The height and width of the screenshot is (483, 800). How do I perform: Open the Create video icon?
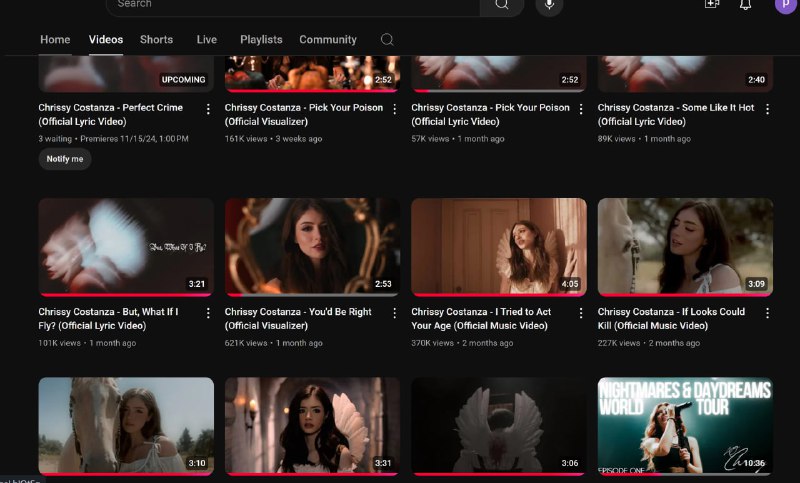pyautogui.click(x=712, y=5)
